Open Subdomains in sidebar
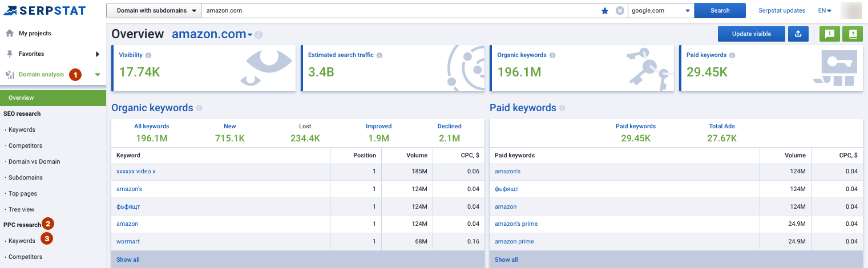 [x=26, y=177]
